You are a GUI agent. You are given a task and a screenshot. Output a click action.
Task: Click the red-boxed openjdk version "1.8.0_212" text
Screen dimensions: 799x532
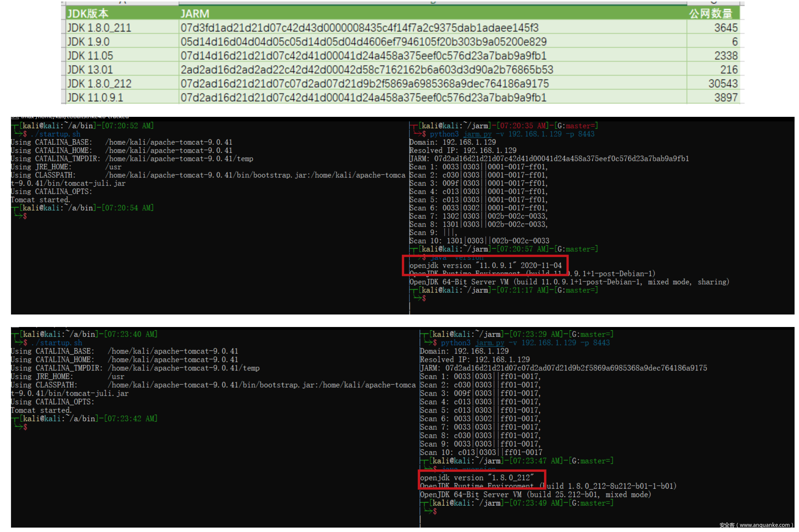tap(477, 478)
